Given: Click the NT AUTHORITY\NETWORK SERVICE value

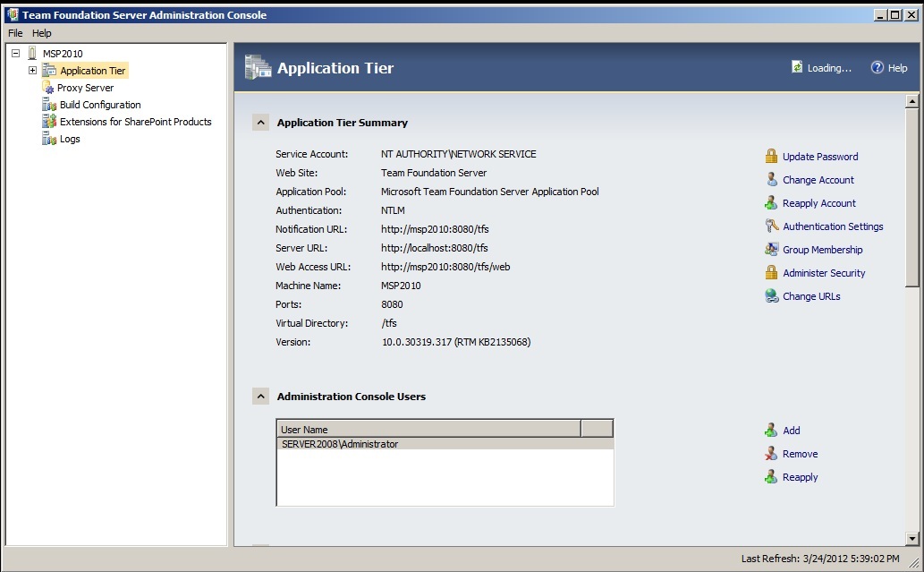Looking at the screenshot, I should click(459, 154).
